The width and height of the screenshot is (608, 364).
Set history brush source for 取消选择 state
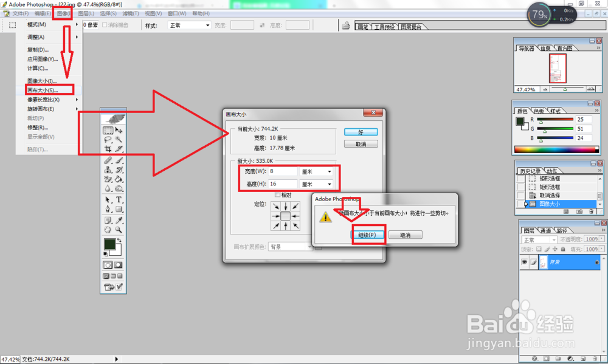point(521,195)
